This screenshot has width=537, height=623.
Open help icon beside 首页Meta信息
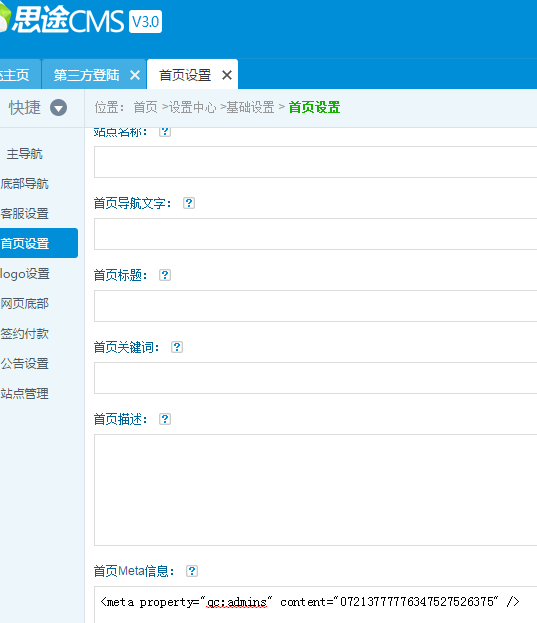[192, 571]
